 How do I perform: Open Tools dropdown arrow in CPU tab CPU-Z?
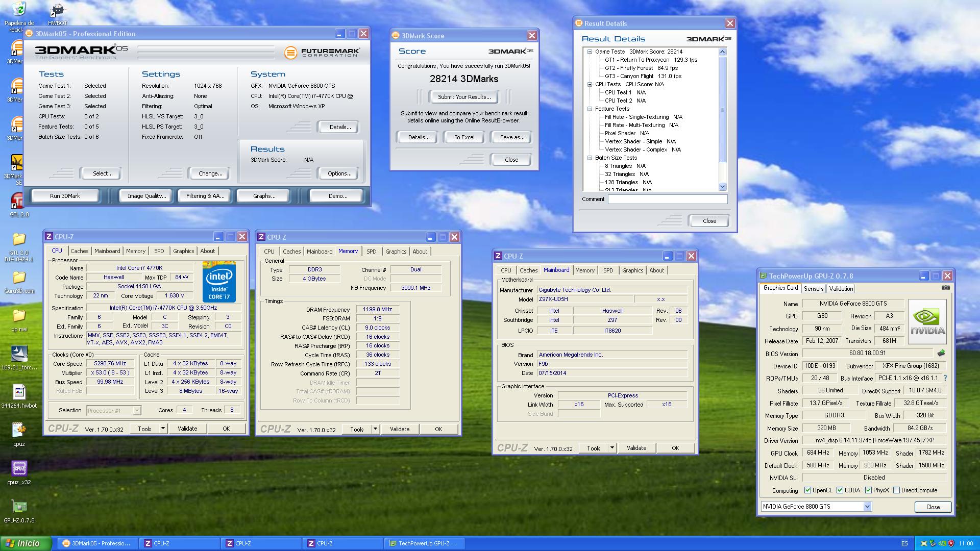(x=163, y=429)
